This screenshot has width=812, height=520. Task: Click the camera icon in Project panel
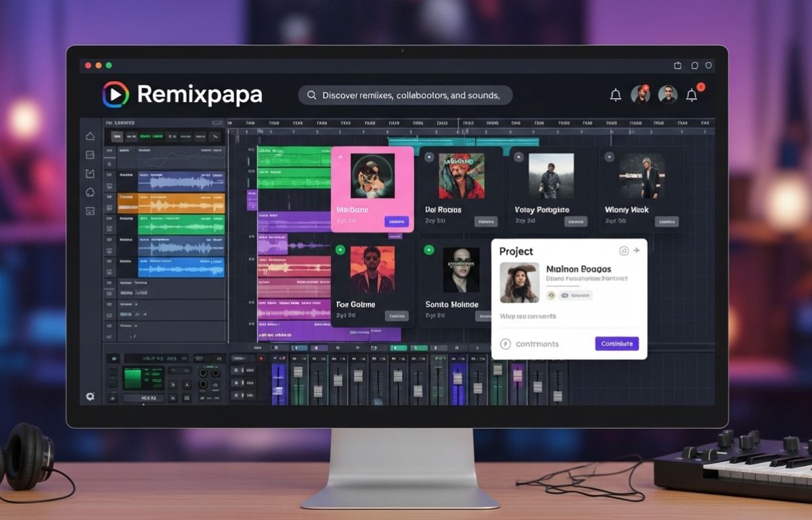click(x=624, y=251)
